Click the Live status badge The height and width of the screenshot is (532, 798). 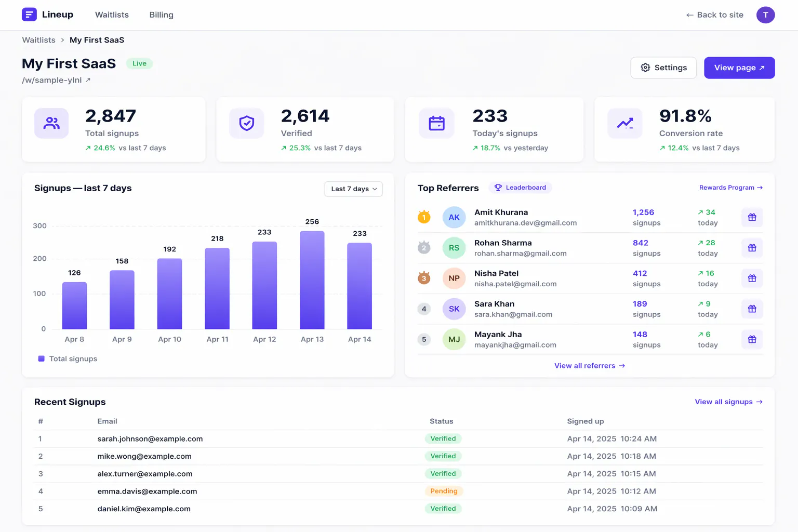(x=139, y=63)
